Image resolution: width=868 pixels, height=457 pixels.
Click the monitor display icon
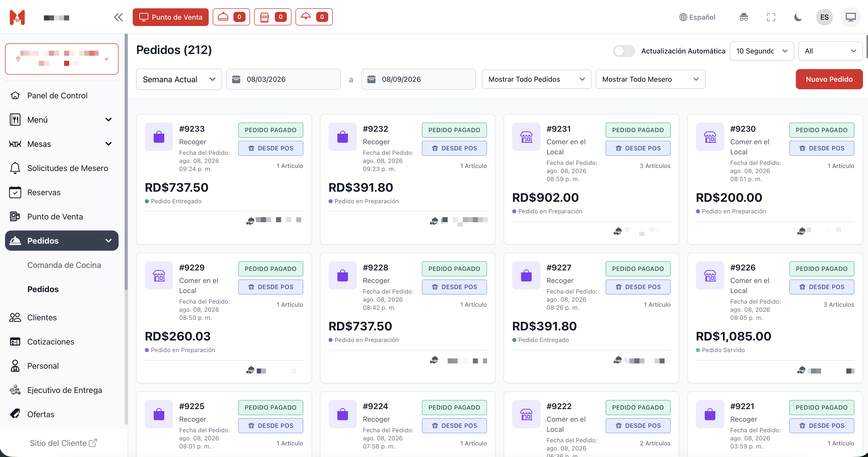point(851,17)
